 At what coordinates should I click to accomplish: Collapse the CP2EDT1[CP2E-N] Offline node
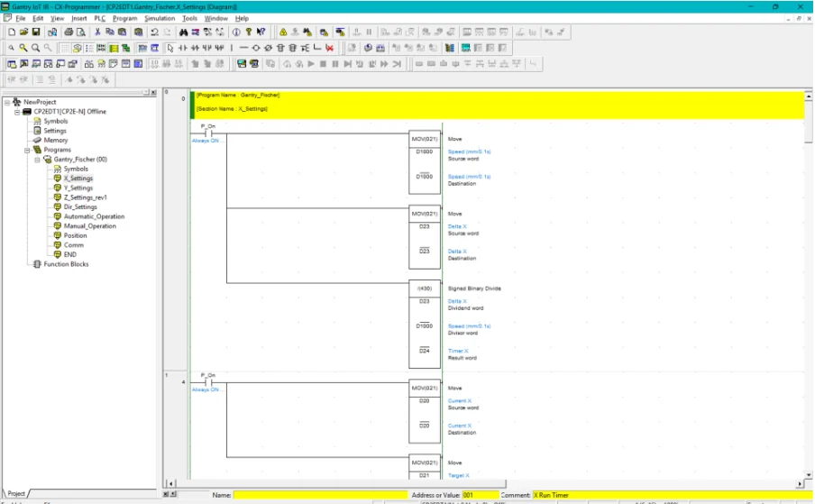point(17,112)
